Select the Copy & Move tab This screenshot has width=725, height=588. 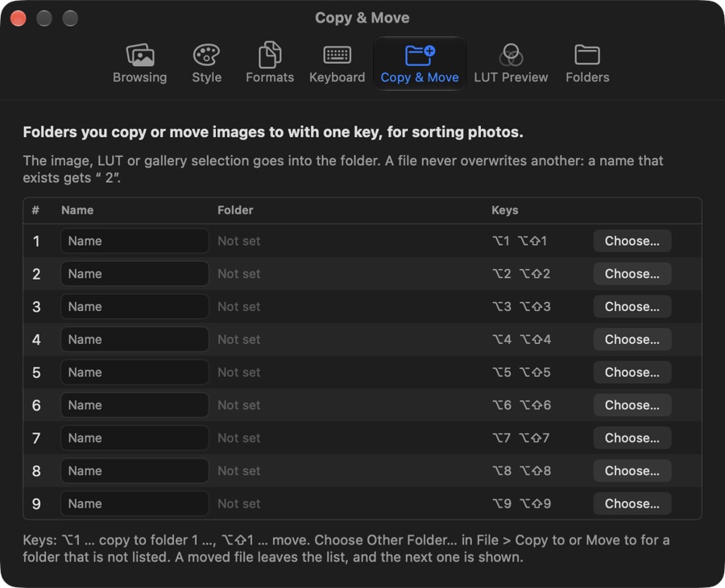pyautogui.click(x=420, y=64)
